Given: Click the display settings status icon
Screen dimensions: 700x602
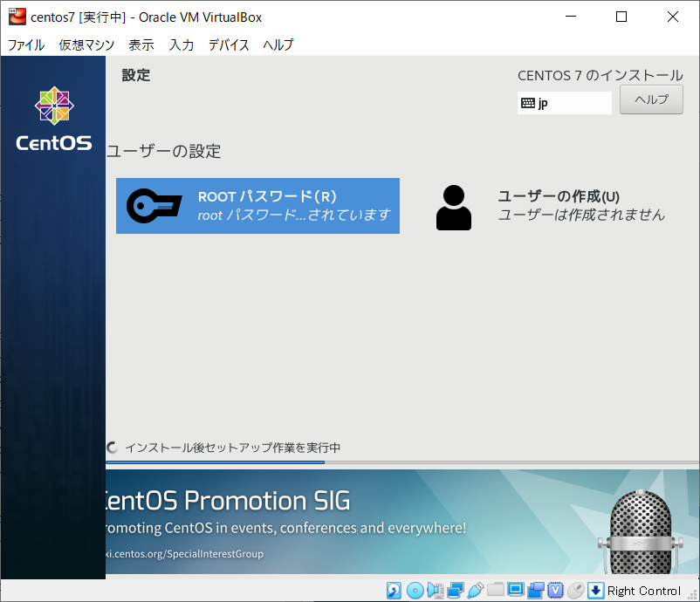Looking at the screenshot, I should pyautogui.click(x=516, y=591).
